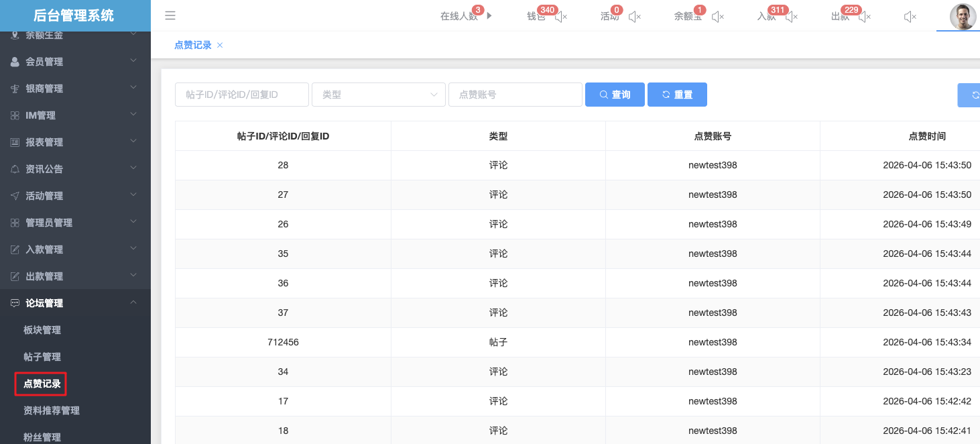Click the play arrow beside 在线人数
The height and width of the screenshot is (444, 980).
pyautogui.click(x=489, y=15)
